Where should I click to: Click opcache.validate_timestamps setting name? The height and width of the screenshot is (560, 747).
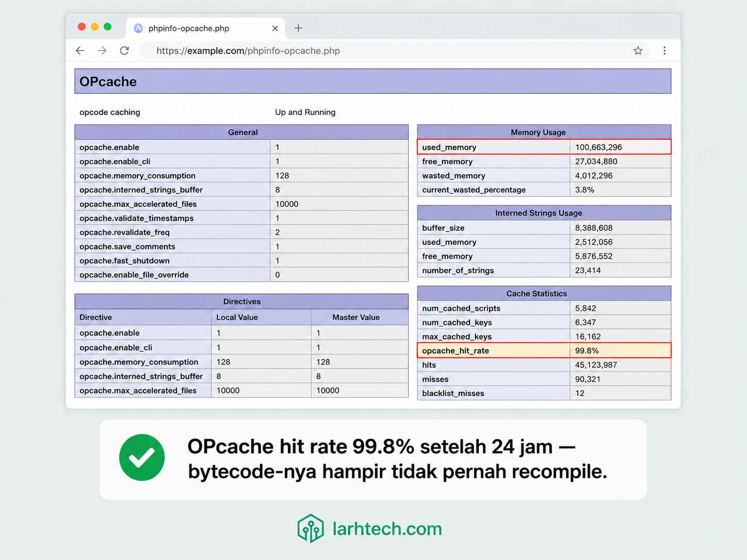pyautogui.click(x=137, y=218)
